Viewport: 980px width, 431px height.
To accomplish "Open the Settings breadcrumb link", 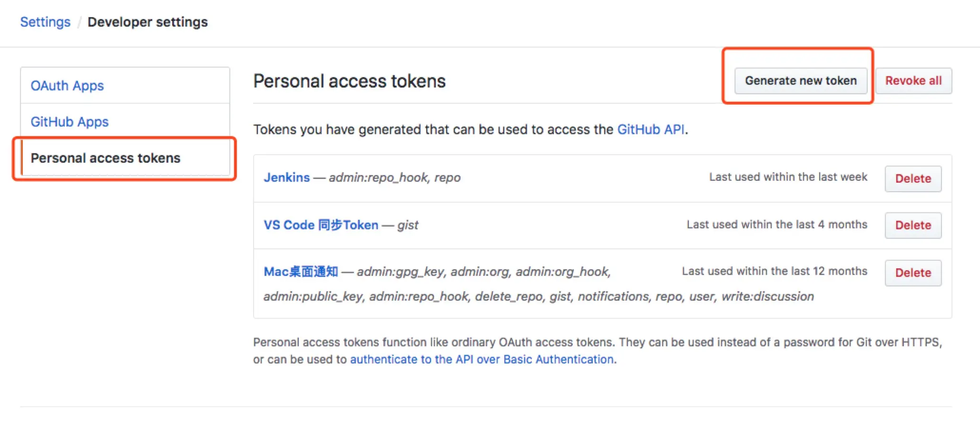I will tap(45, 22).
